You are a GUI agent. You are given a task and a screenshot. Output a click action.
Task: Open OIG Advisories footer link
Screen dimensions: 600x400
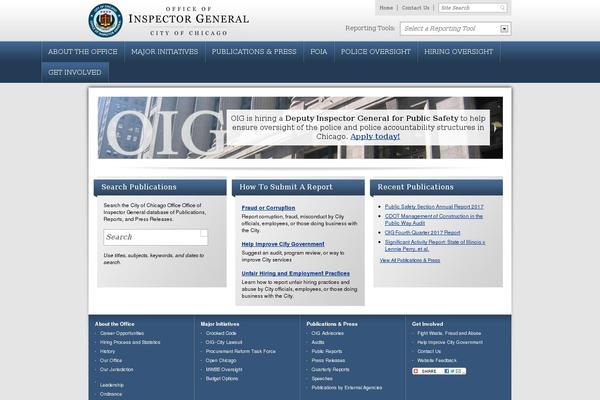click(327, 333)
